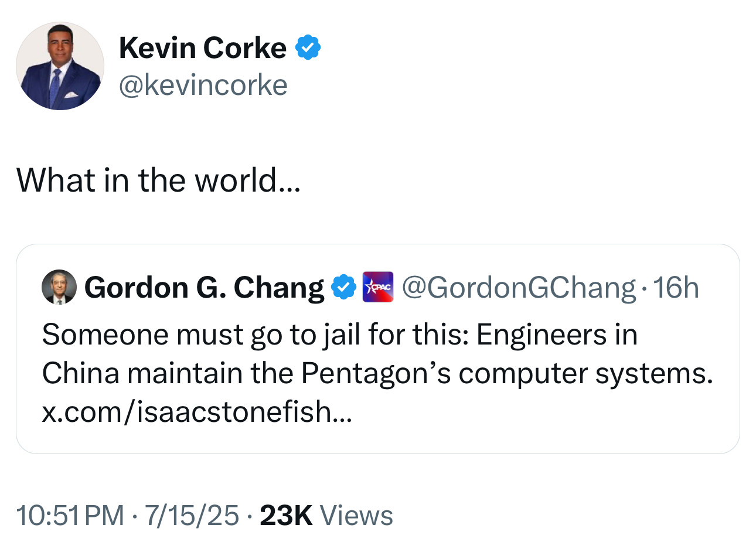
Task: Click Gordon G. Chang's verified checkmark badge
Action: [x=344, y=287]
